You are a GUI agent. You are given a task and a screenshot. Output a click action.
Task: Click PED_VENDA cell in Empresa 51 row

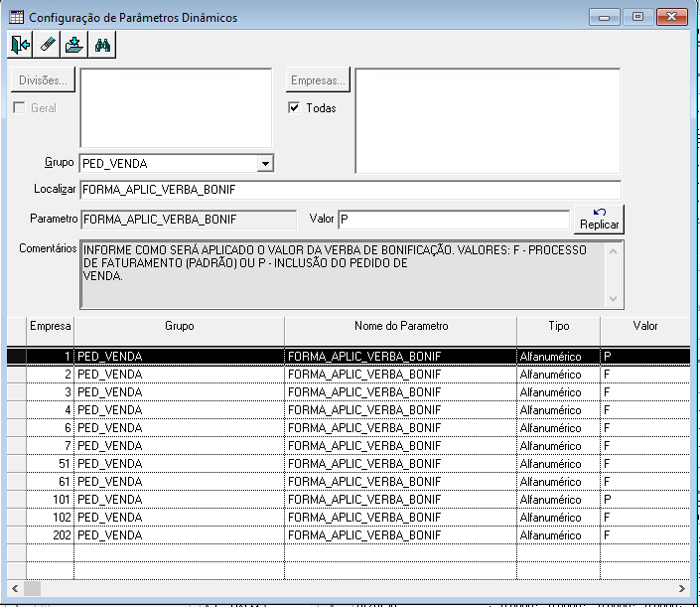(x=179, y=464)
